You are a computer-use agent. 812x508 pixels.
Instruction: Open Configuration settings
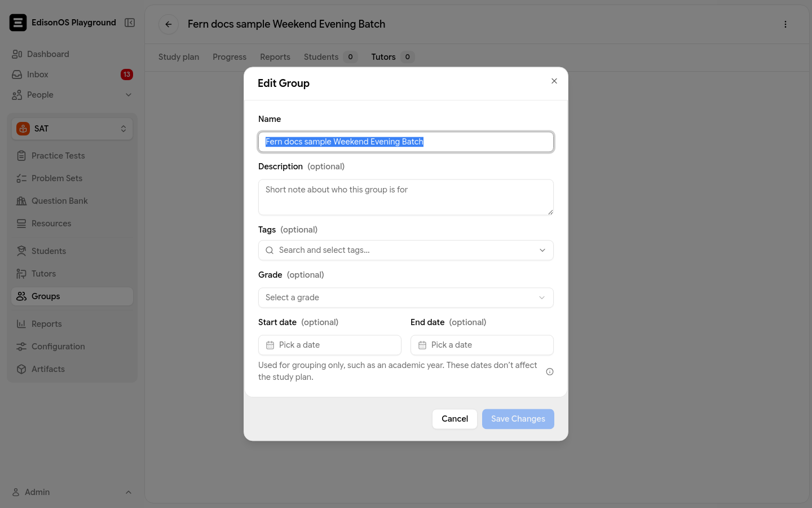(x=72, y=347)
